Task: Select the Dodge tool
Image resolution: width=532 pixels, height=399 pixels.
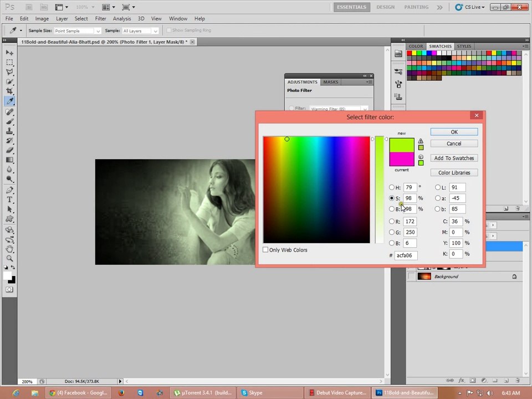Action: click(9, 179)
